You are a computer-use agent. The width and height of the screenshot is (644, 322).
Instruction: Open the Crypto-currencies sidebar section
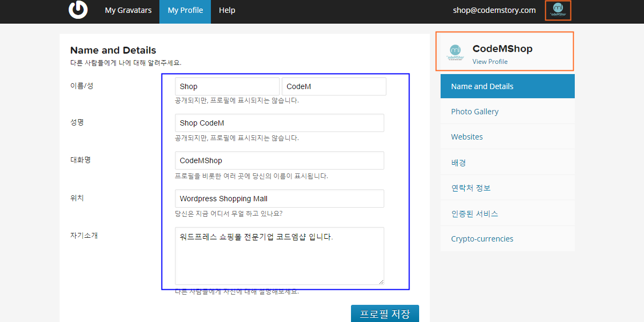tap(482, 238)
